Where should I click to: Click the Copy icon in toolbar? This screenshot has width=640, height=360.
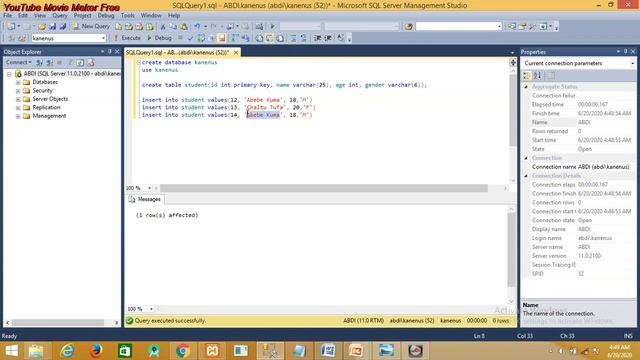173,26
